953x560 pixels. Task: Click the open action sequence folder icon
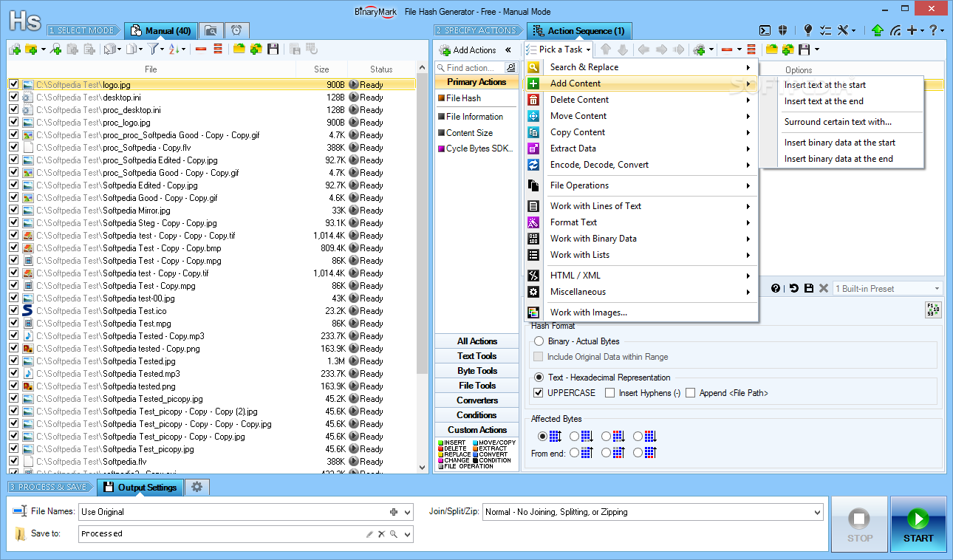pos(772,49)
